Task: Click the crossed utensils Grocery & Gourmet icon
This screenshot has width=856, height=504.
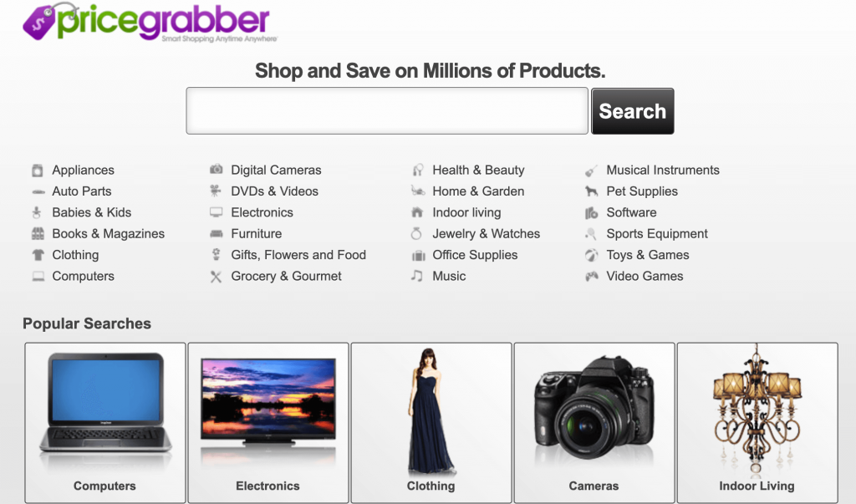Action: click(x=217, y=277)
